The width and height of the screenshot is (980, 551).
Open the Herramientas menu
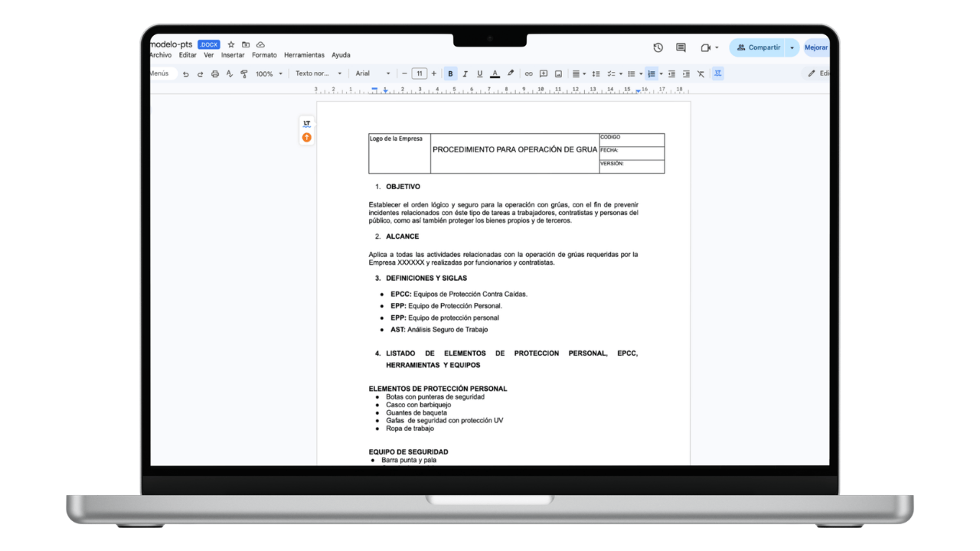pos(305,55)
